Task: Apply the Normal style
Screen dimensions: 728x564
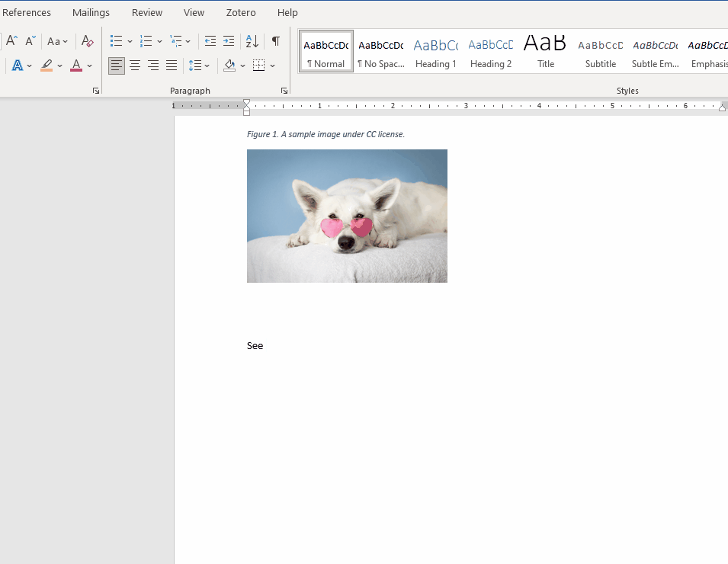Action: 326,52
